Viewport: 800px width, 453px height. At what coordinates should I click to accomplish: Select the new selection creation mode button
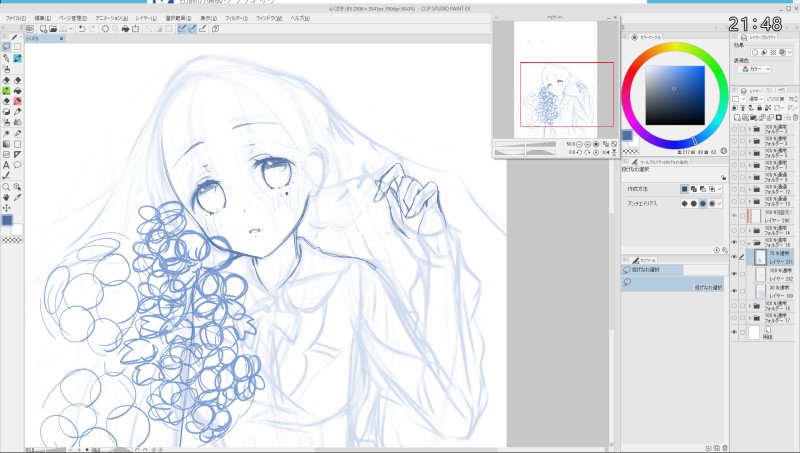point(685,189)
